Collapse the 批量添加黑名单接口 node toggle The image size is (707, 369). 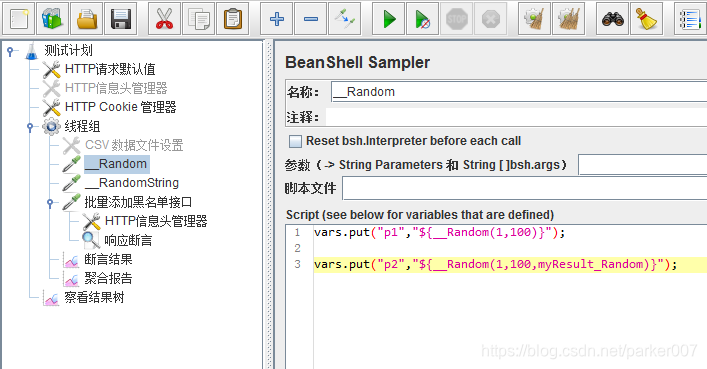coord(50,203)
